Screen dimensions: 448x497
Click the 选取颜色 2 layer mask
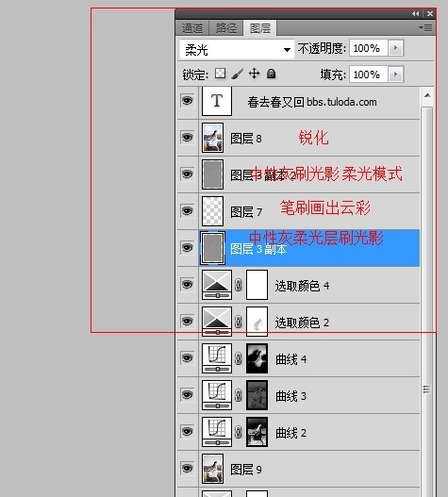[x=257, y=322]
